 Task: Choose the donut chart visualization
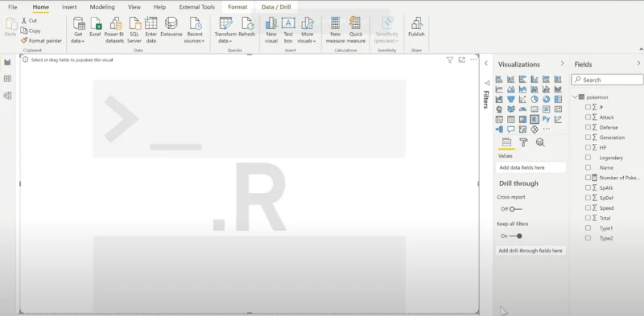(546, 100)
